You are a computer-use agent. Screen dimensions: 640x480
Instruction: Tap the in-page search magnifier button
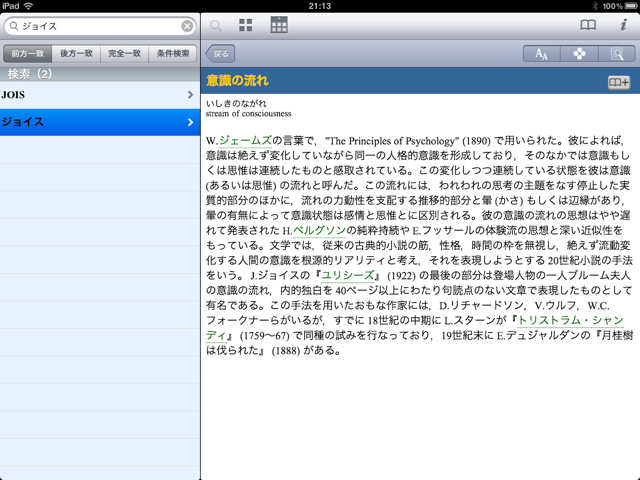(617, 53)
